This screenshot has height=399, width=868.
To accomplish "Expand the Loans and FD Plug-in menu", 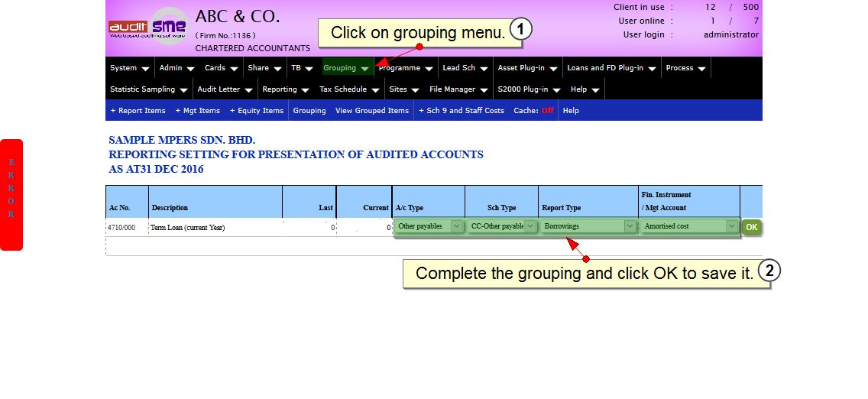I will [x=611, y=68].
